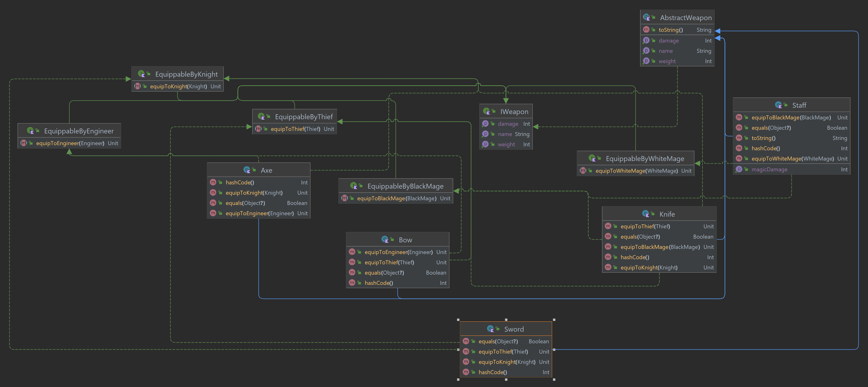Click property icon beside Staff magicDamage
868x387 pixels.
click(739, 169)
